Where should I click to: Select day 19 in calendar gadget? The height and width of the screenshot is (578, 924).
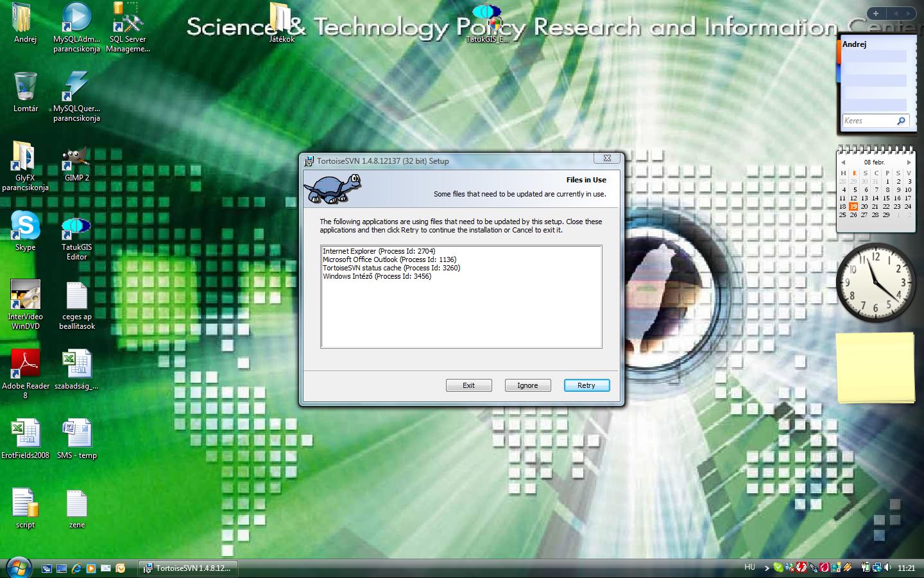853,206
